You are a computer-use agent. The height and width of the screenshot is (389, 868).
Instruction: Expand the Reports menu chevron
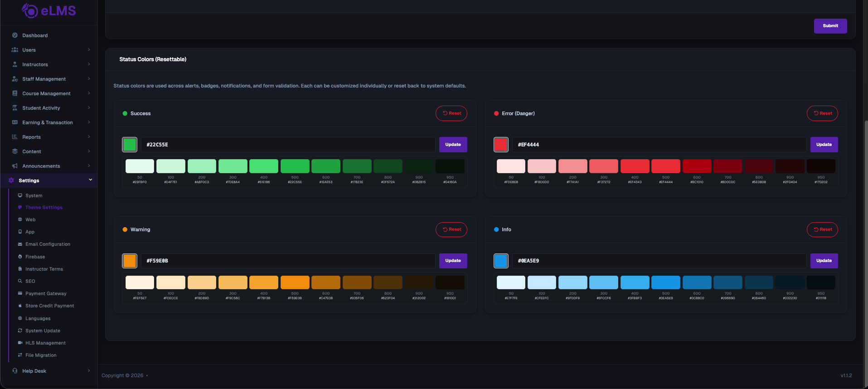pos(89,137)
